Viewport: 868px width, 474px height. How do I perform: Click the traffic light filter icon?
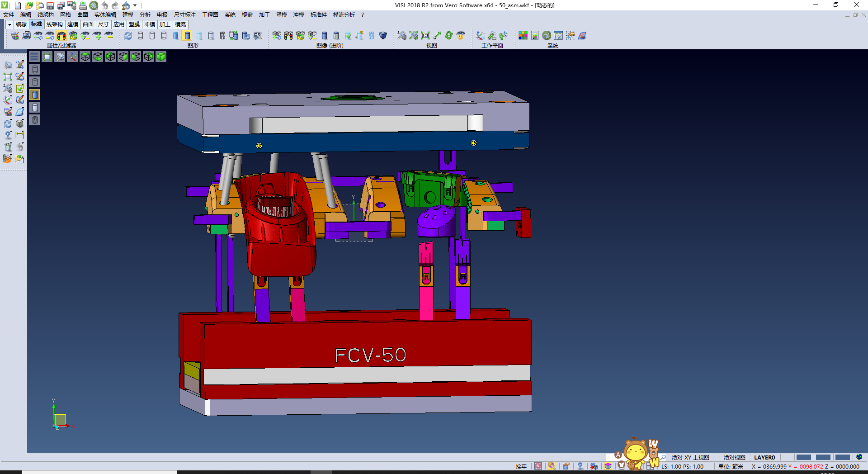click(61, 35)
